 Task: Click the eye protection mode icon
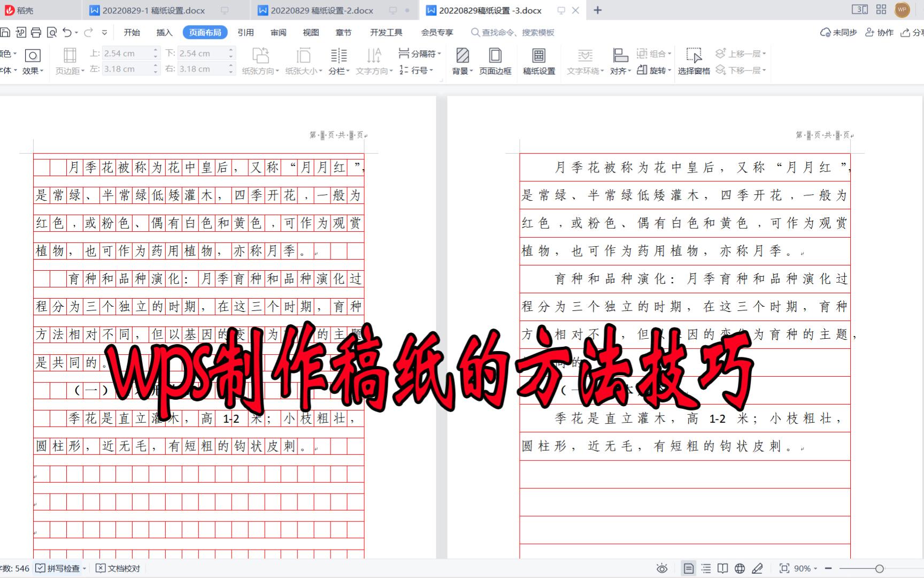[x=662, y=568]
